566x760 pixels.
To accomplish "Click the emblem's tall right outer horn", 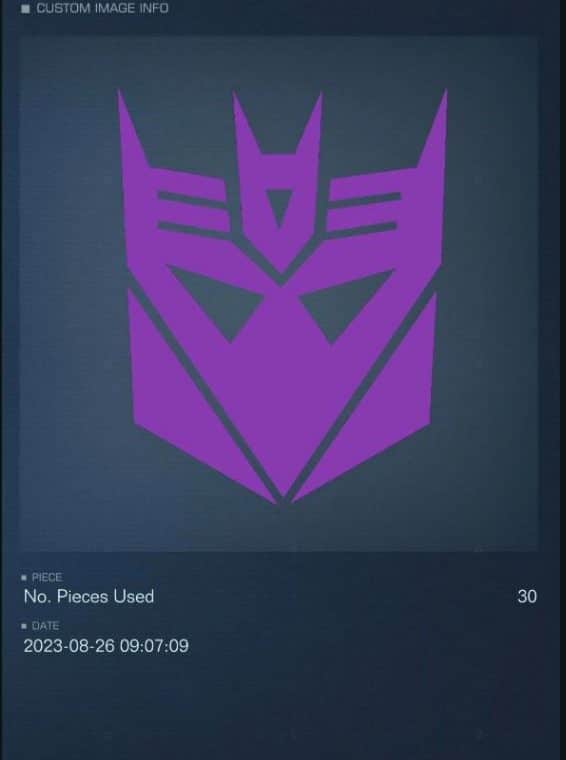I will point(433,128).
